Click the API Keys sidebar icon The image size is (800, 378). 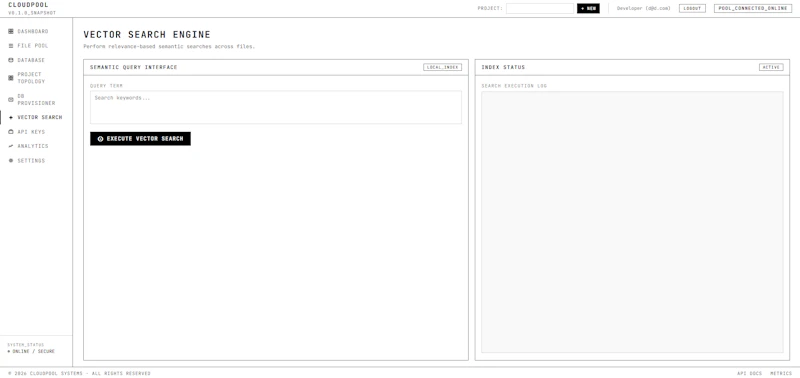pyautogui.click(x=11, y=132)
